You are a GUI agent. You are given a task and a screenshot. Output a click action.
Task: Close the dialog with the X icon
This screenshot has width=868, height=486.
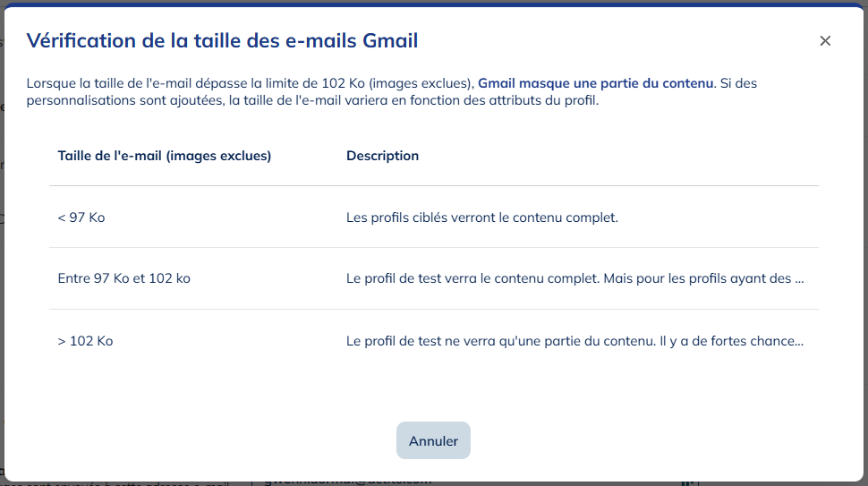pyautogui.click(x=825, y=40)
